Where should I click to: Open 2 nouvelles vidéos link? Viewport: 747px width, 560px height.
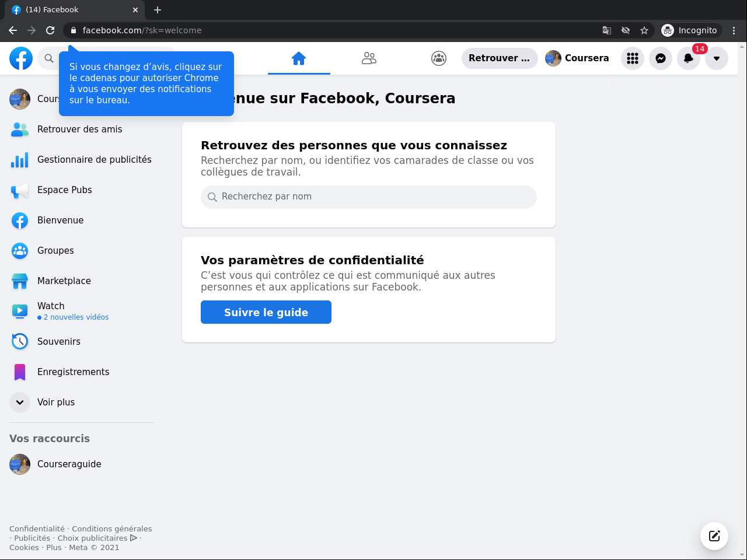(73, 317)
